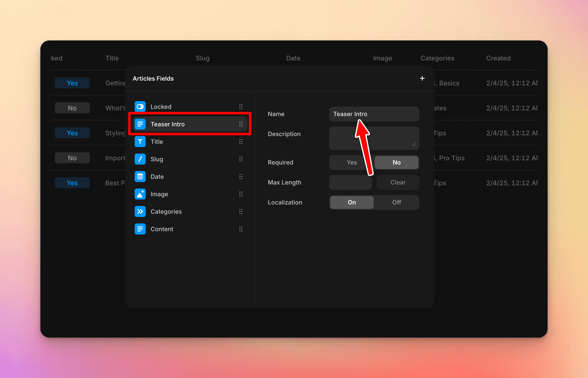
Task: Grab the Teaser Intro drag handle
Action: coord(241,124)
